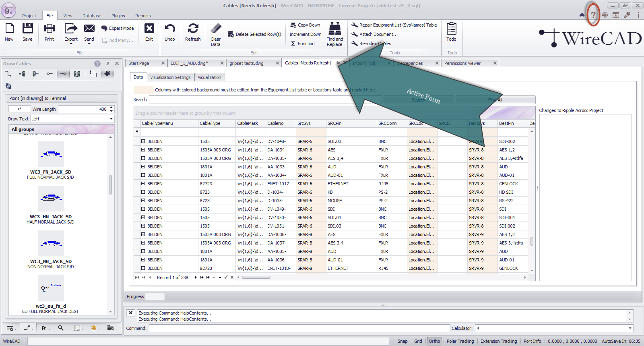The image size is (644, 346).
Task: Open Draw Cables panel help icon
Action: 97,64
